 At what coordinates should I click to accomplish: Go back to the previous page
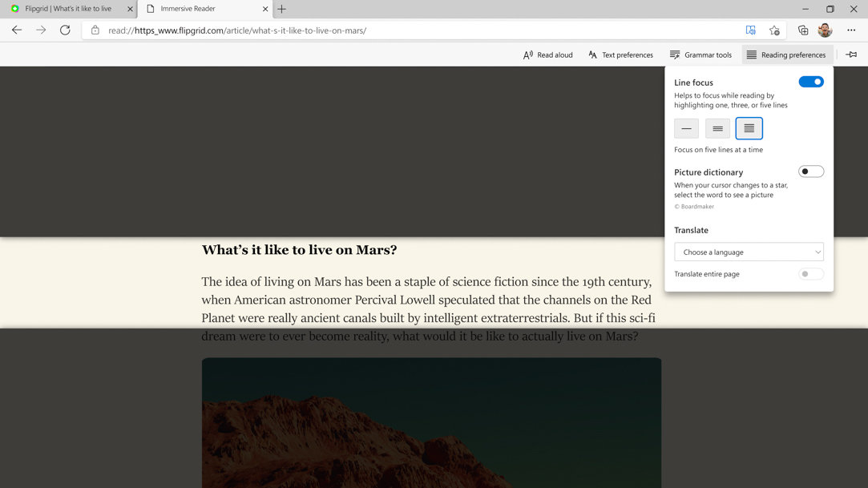pyautogui.click(x=17, y=30)
